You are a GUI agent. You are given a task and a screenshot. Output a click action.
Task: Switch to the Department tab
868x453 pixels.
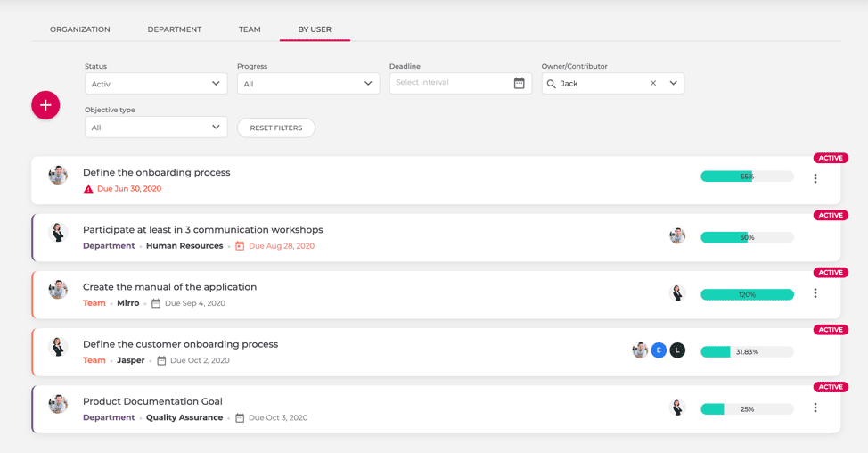coord(175,29)
